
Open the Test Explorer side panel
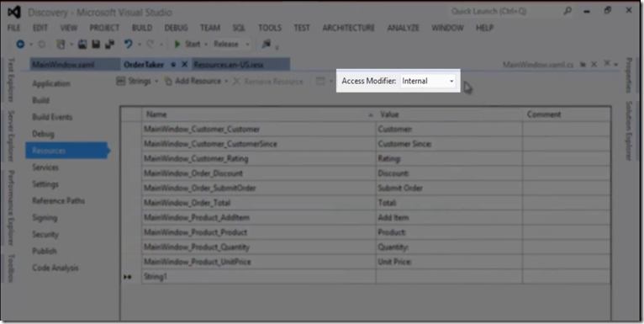11,79
